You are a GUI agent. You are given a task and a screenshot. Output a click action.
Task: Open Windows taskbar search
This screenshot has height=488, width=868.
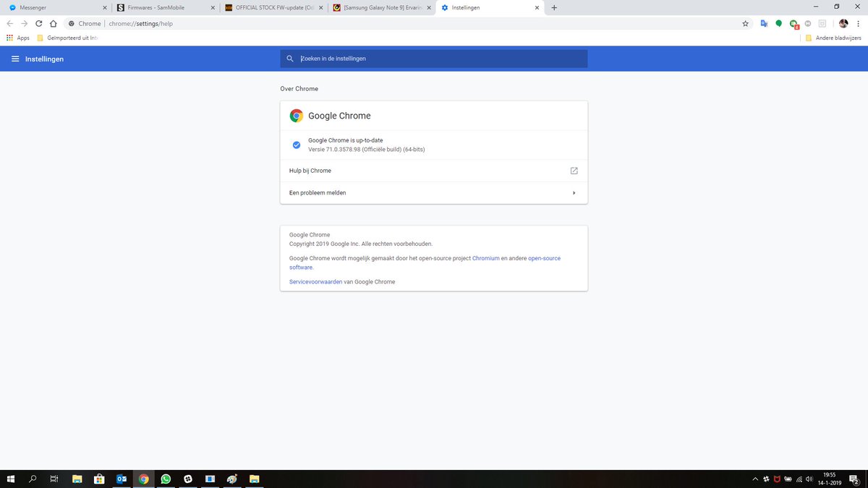(33, 479)
